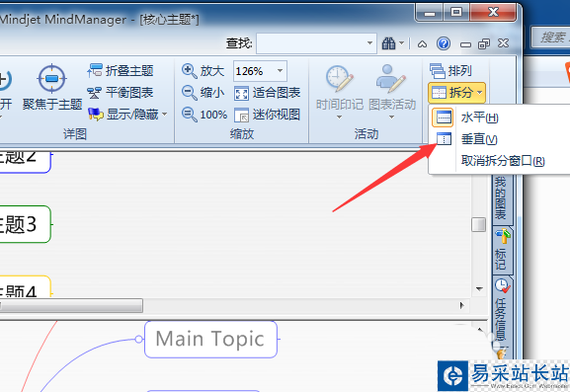The image size is (570, 392).
Task: Click the Focus on Topic (聚焦于主题) icon
Action: point(51,78)
